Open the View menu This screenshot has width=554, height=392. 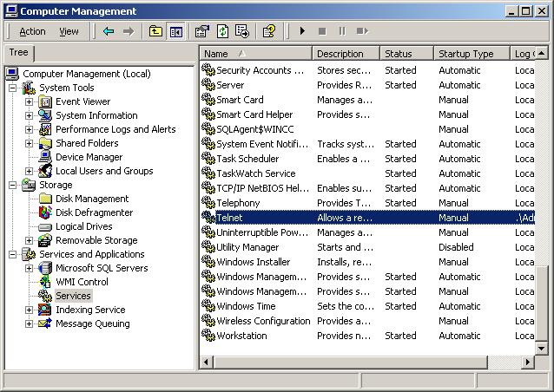point(69,31)
